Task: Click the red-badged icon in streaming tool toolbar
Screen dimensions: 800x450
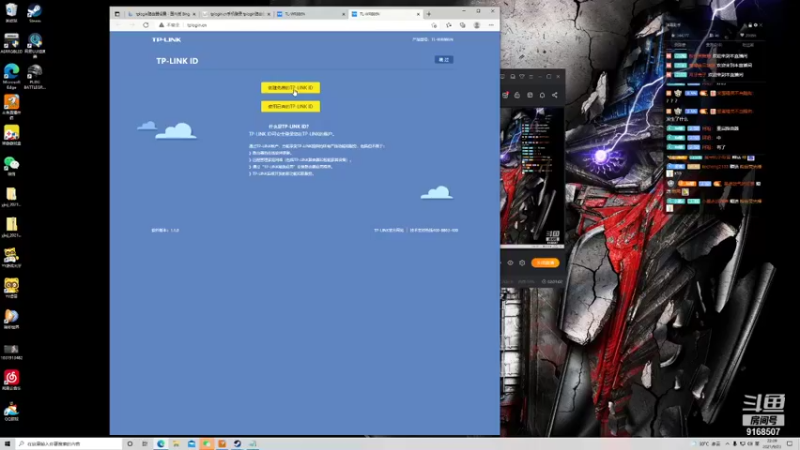Action: click(x=505, y=95)
